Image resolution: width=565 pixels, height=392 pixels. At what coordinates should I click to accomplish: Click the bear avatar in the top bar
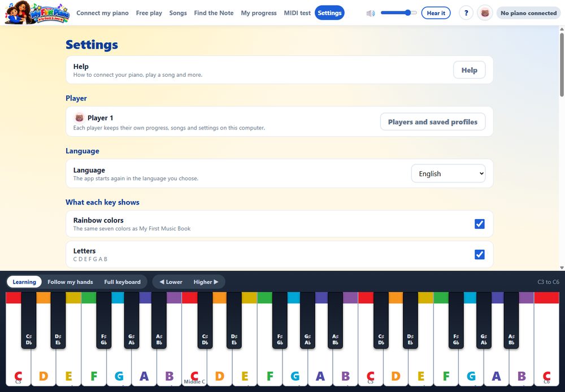(x=485, y=13)
